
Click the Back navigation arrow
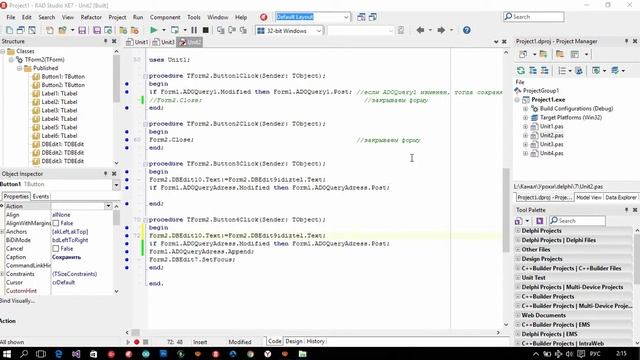[x=420, y=30]
